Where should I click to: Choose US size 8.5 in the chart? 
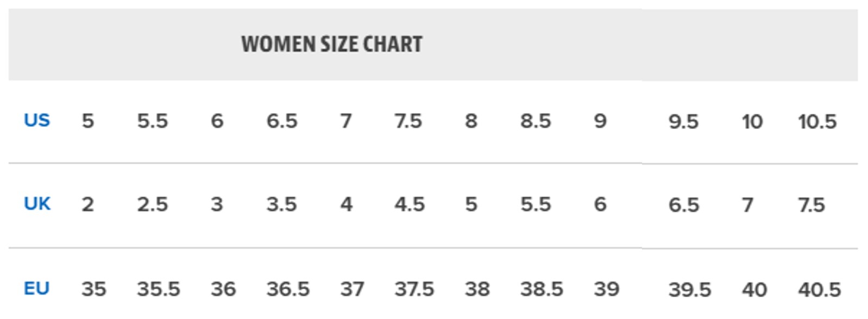(x=536, y=121)
